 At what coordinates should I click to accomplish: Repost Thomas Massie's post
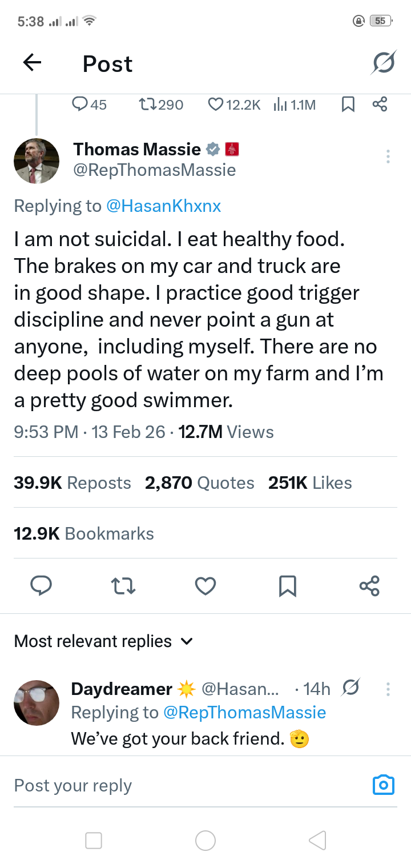point(123,586)
